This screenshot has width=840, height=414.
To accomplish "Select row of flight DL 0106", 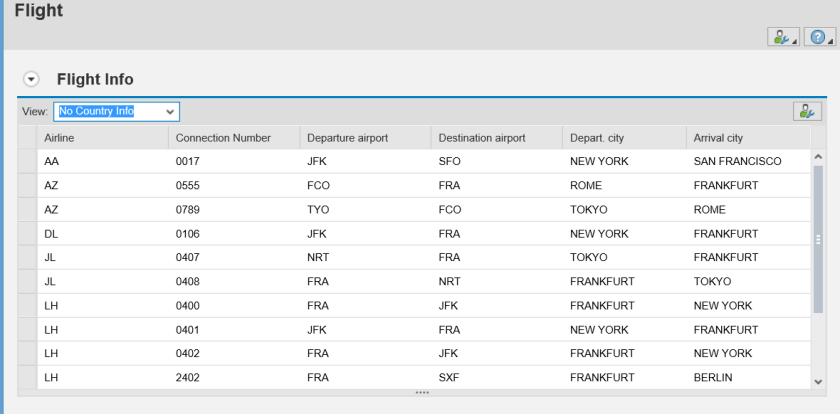I will [27, 233].
